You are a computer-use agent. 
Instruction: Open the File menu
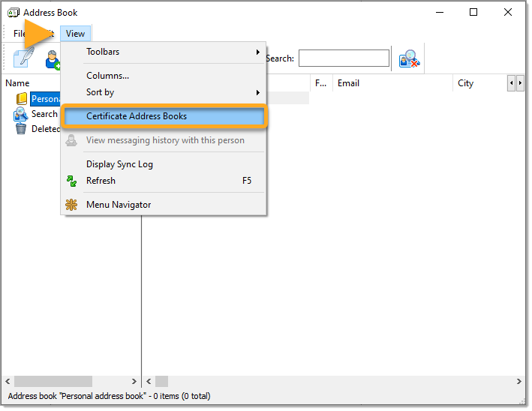(x=19, y=34)
